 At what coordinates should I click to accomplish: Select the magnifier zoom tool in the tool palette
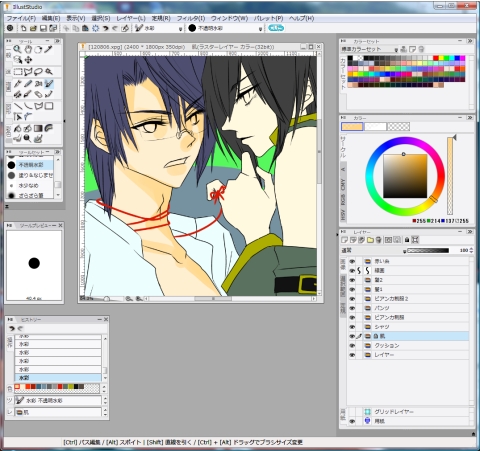coord(17,49)
